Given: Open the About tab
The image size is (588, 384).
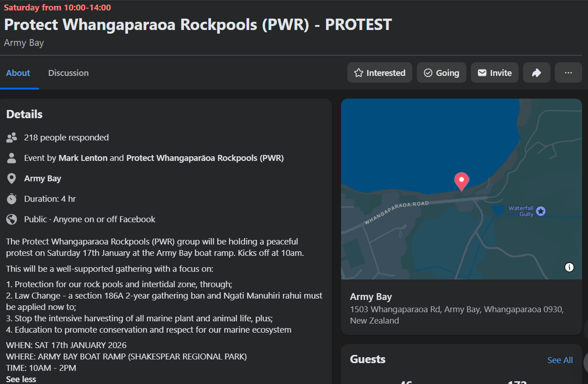Looking at the screenshot, I should [x=18, y=73].
